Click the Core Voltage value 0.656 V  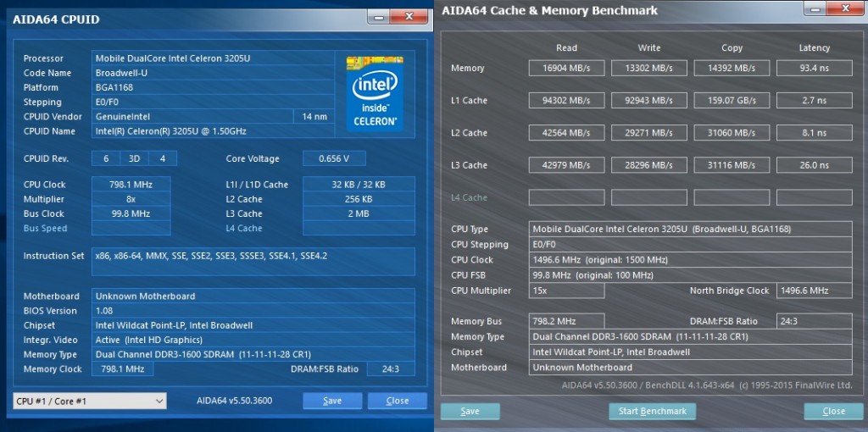(334, 158)
